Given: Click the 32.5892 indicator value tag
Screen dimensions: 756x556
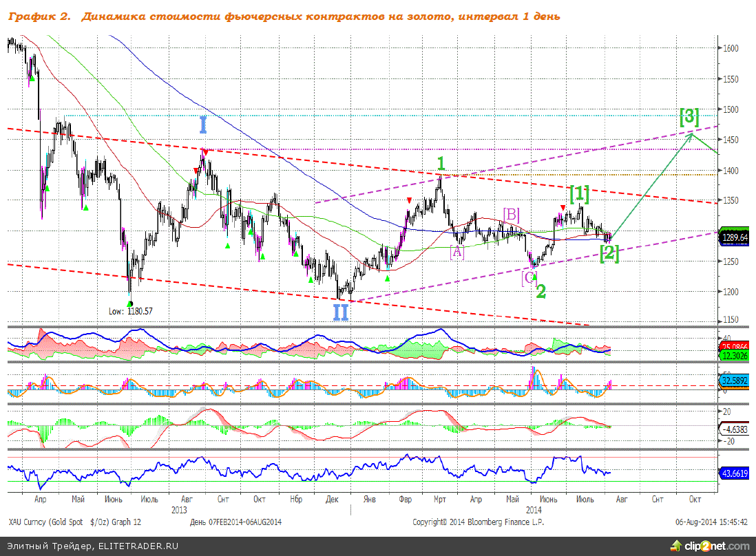Looking at the screenshot, I should tap(735, 378).
